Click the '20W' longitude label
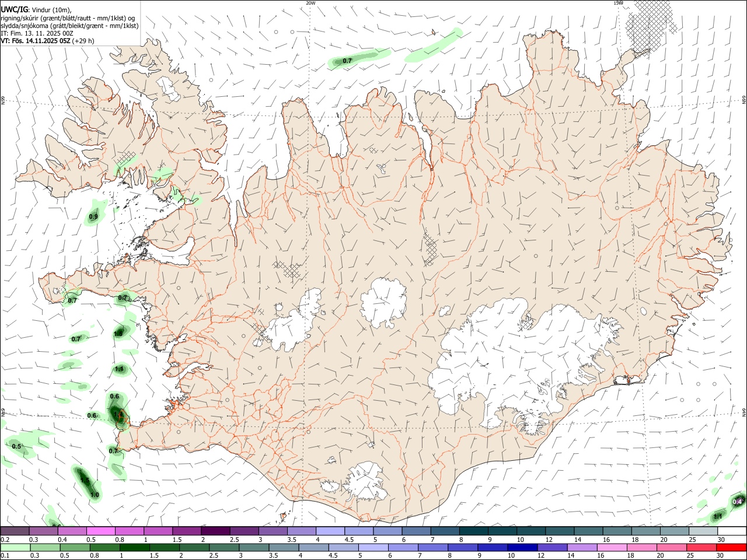Screen dimensions: 747x560 tap(310, 2)
